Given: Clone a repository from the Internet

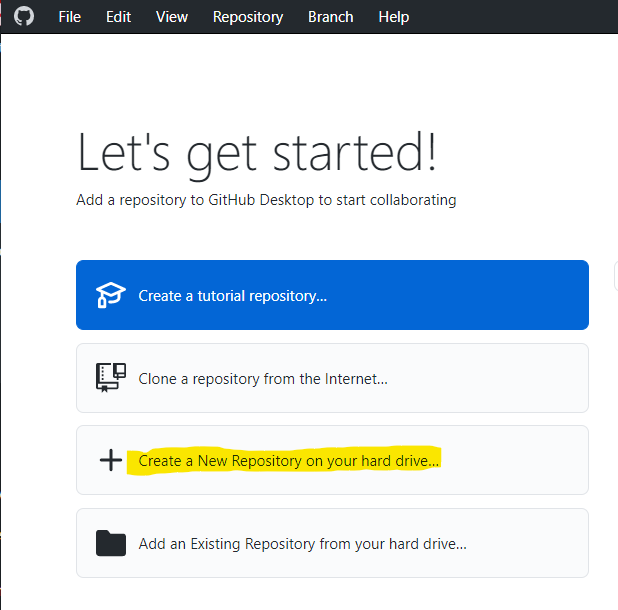Looking at the screenshot, I should click(332, 378).
